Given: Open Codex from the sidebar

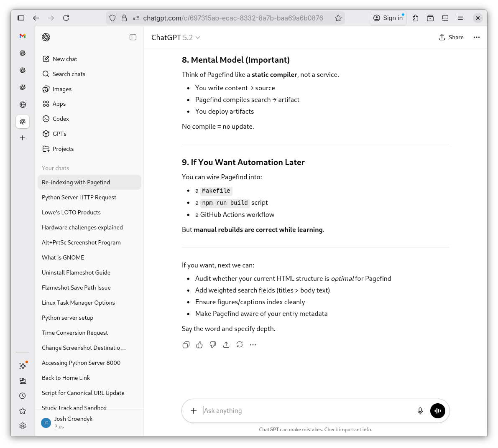Looking at the screenshot, I should pos(60,119).
